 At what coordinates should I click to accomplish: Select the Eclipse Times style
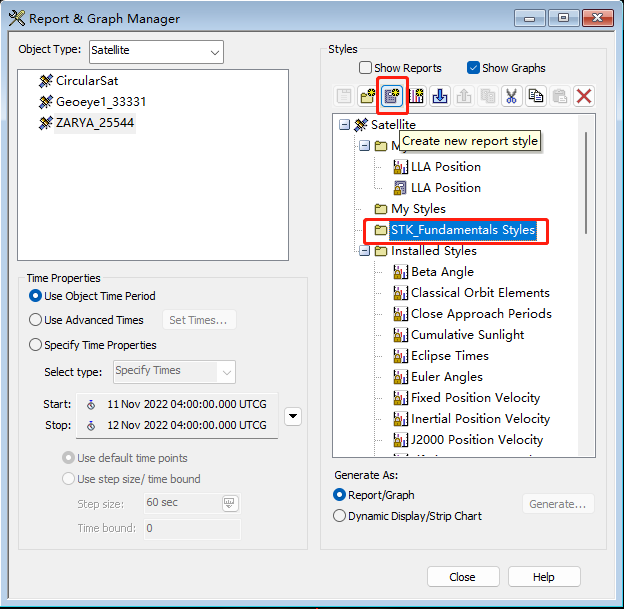click(x=449, y=356)
